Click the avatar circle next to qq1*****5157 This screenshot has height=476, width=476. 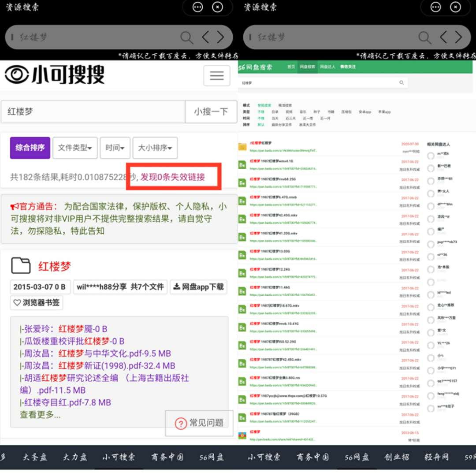click(x=431, y=383)
